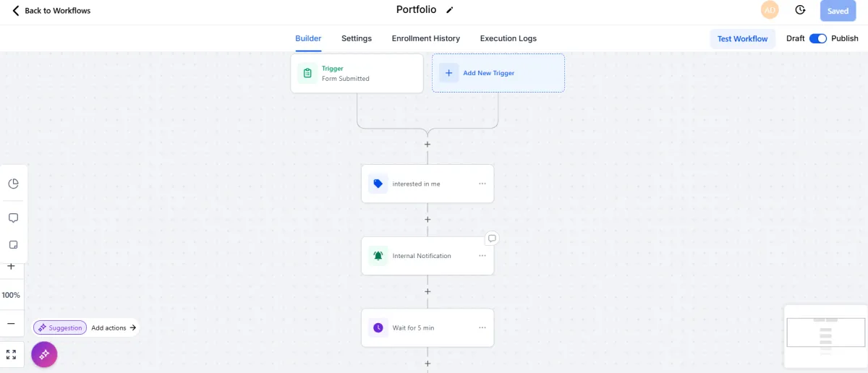
Task: Click the comment bubble on Internal Notification
Action: [492, 238]
